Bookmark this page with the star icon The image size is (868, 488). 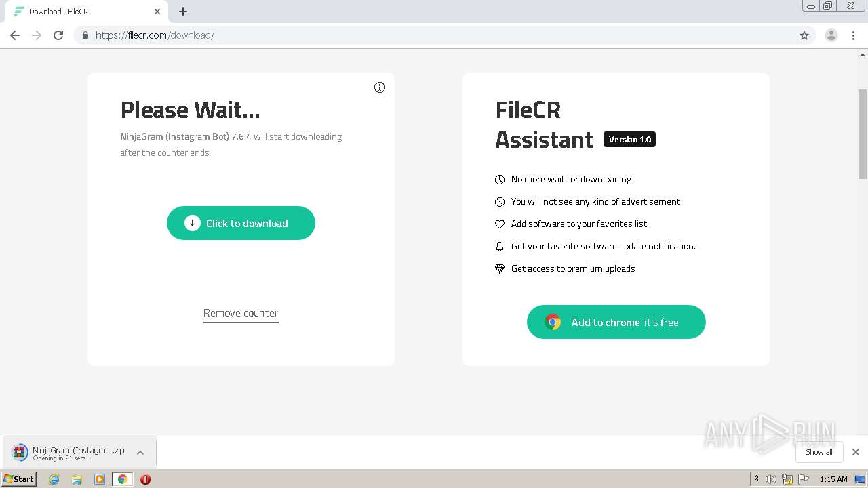pyautogui.click(x=804, y=35)
